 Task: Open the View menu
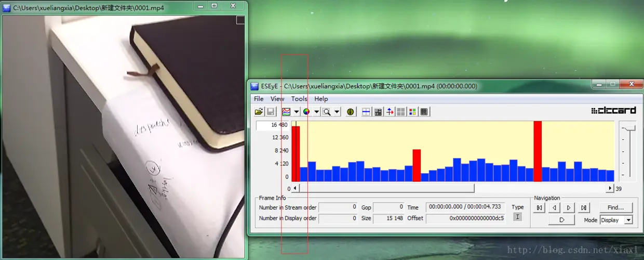[277, 99]
